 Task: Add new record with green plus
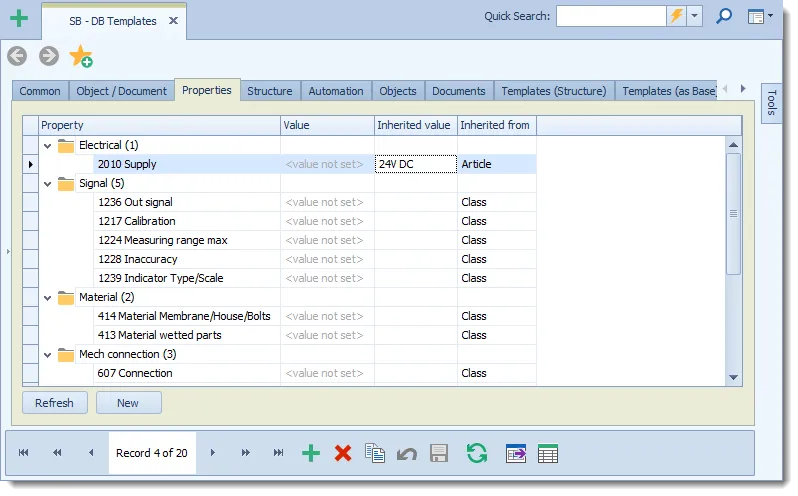(x=311, y=453)
